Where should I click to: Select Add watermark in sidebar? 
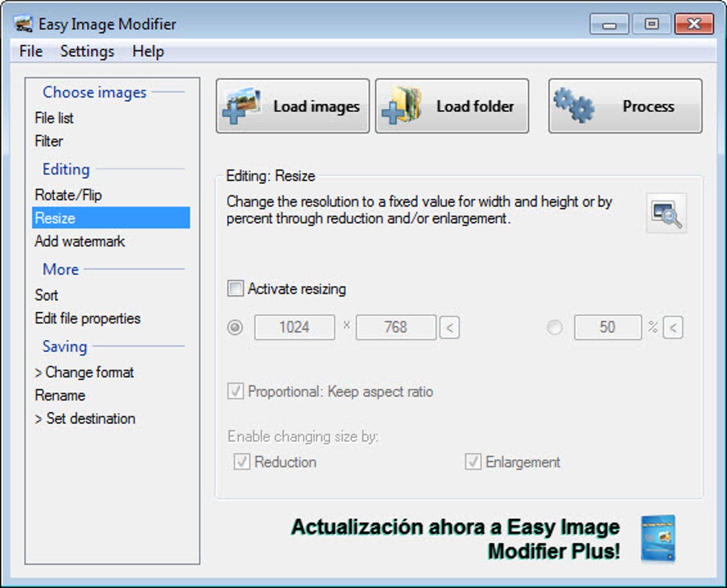[x=110, y=241]
